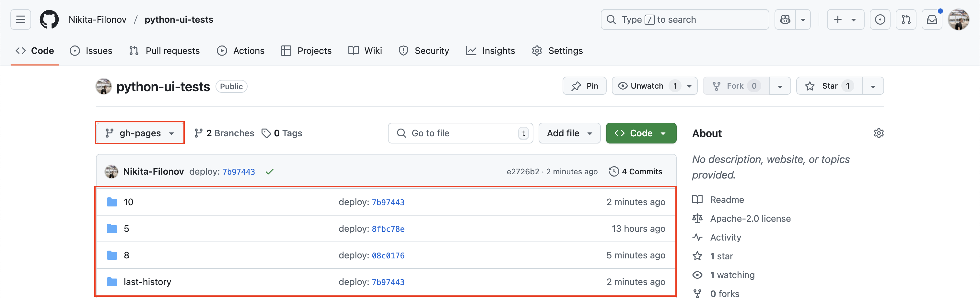Open the issues icon in header
Viewport: 980px width, 298px height.
(880, 19)
